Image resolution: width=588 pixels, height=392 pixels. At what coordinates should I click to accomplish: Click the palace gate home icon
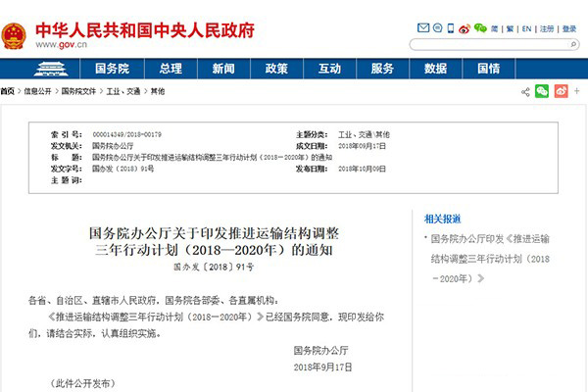(35, 70)
